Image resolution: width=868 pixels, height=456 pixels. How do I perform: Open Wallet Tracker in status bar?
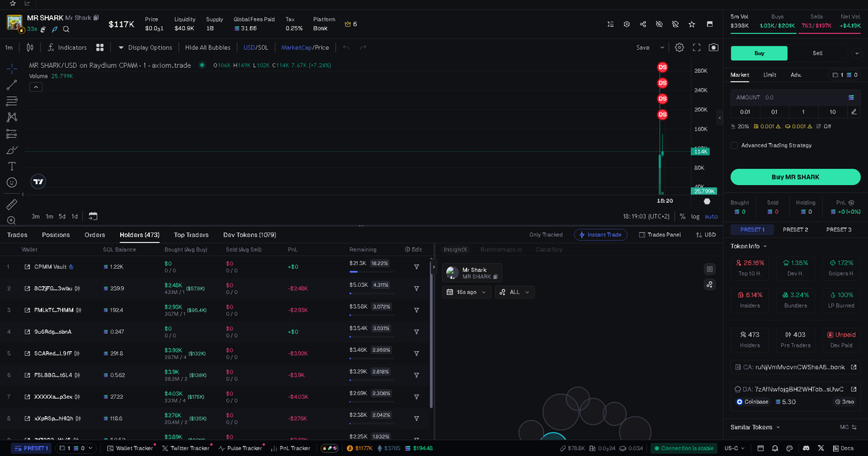(131, 448)
